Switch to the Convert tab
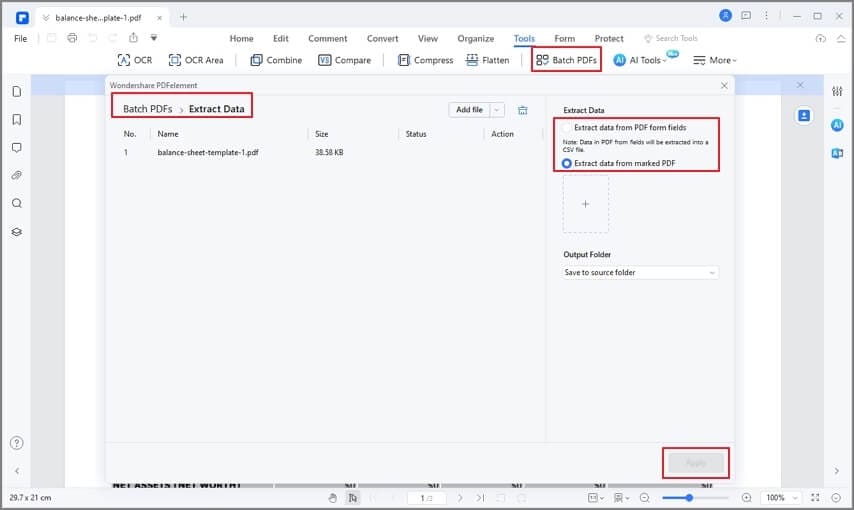Screen dimensions: 854x510 click(382, 38)
